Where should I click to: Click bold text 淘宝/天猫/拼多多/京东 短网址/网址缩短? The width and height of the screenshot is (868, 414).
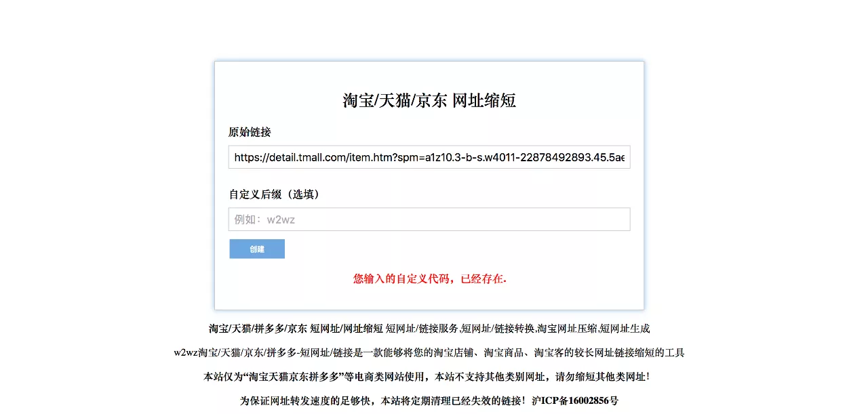[296, 329]
